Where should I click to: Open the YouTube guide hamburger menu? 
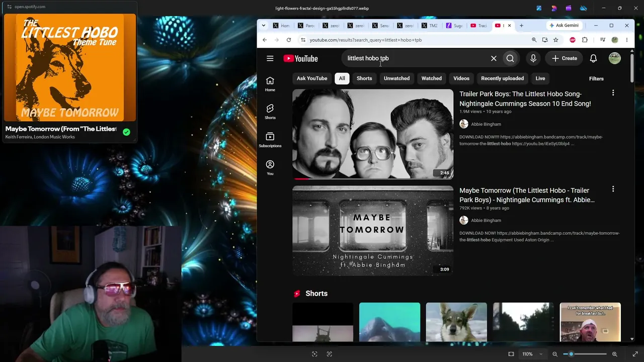coord(270,58)
